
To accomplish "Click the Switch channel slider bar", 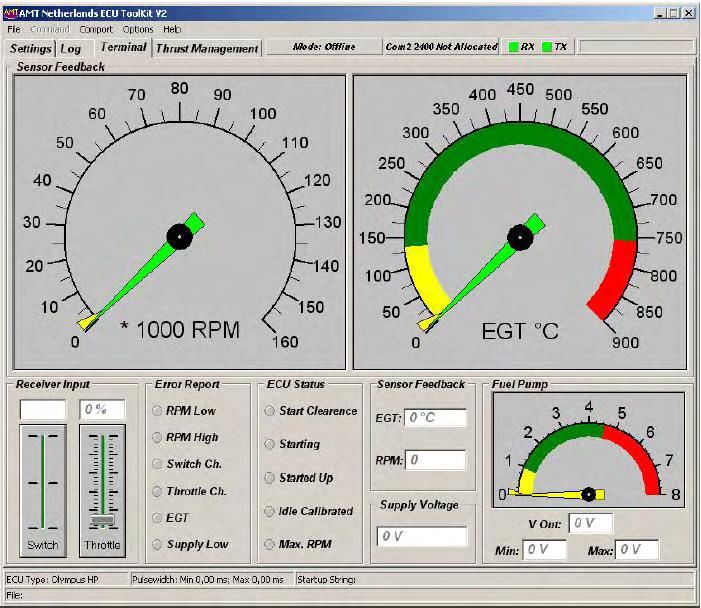I will (x=43, y=481).
